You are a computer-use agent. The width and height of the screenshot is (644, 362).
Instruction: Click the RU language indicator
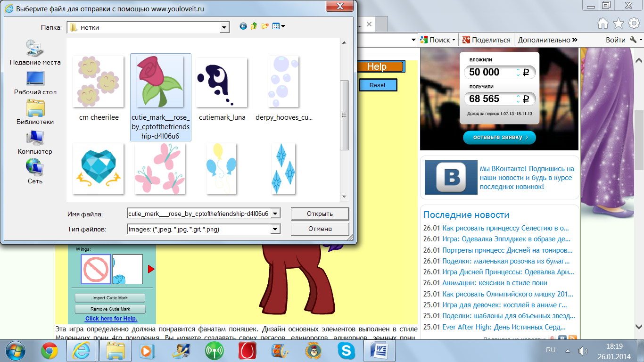[x=550, y=350]
